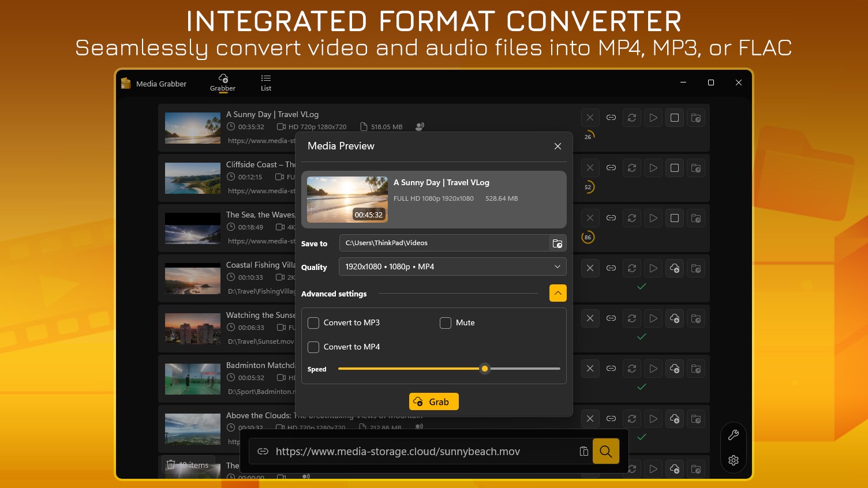
Task: Play the Badminton Matchday media
Action: pos(653,369)
